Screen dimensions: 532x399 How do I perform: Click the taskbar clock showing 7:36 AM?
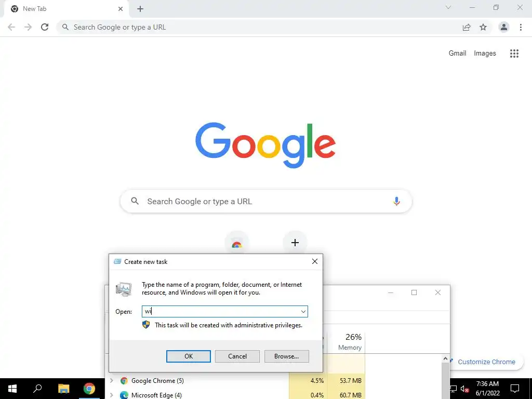tap(487, 389)
